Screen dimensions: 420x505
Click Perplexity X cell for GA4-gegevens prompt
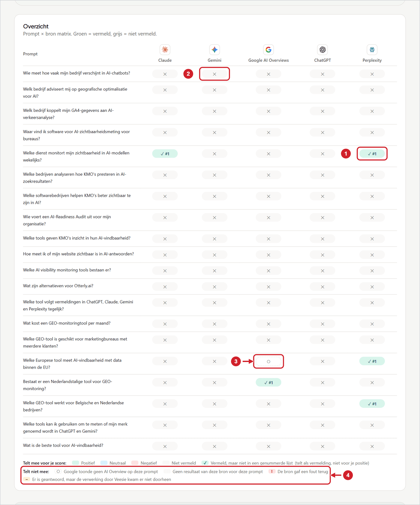372,111
